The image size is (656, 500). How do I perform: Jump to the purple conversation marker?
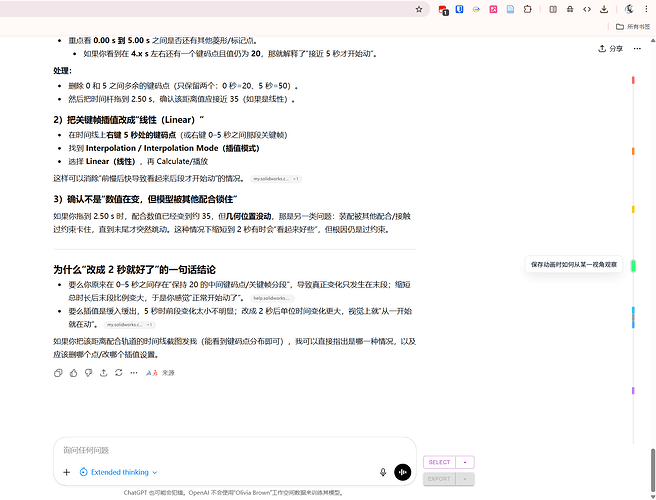(633, 390)
